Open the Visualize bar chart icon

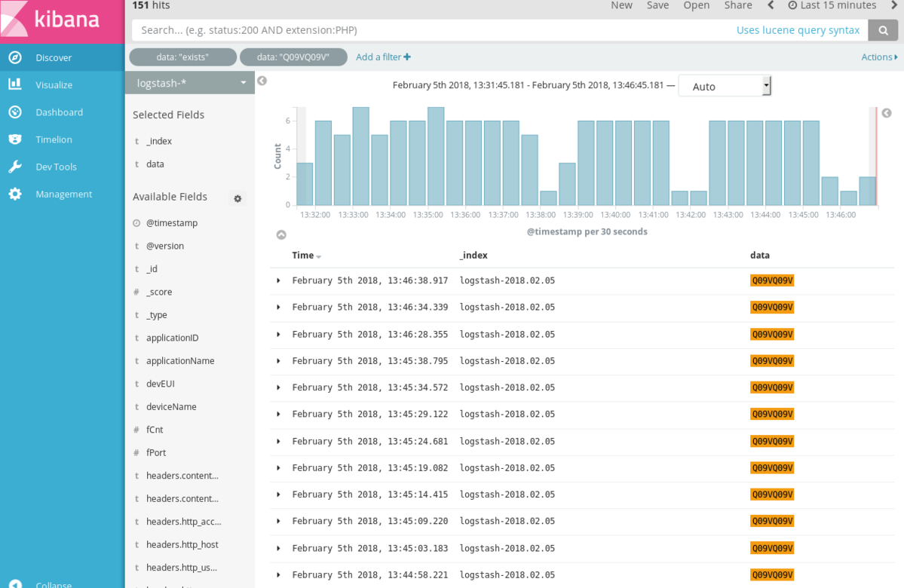[x=15, y=84]
